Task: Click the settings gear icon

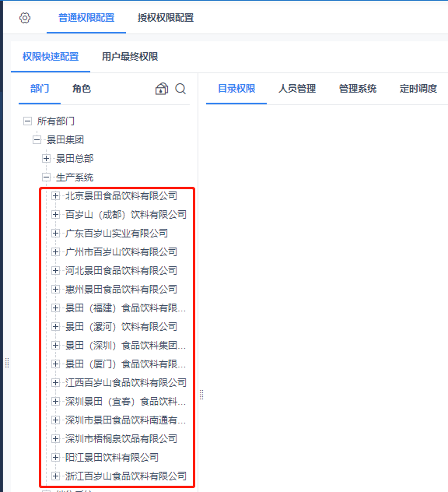Action: click(x=25, y=18)
